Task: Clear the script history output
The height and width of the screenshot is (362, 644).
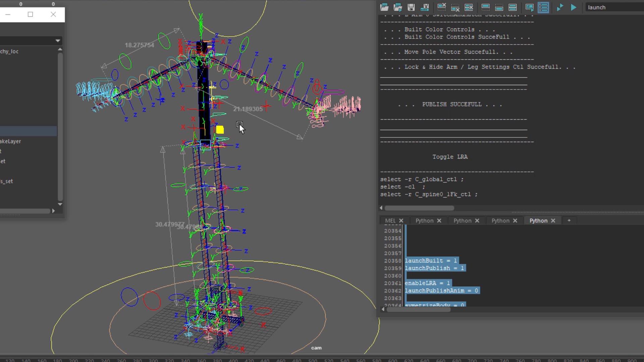Action: tap(442, 7)
